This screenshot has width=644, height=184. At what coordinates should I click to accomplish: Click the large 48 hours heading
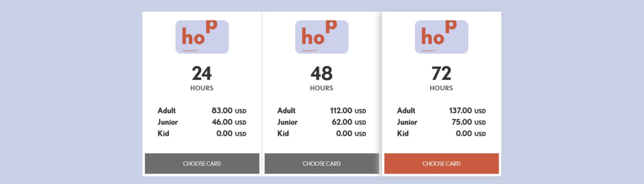click(322, 74)
